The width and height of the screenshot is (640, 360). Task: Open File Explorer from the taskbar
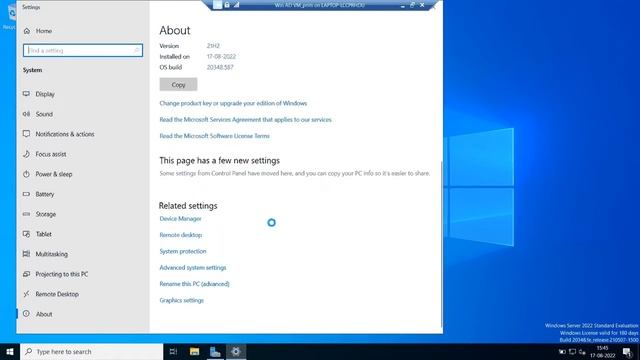(194, 351)
